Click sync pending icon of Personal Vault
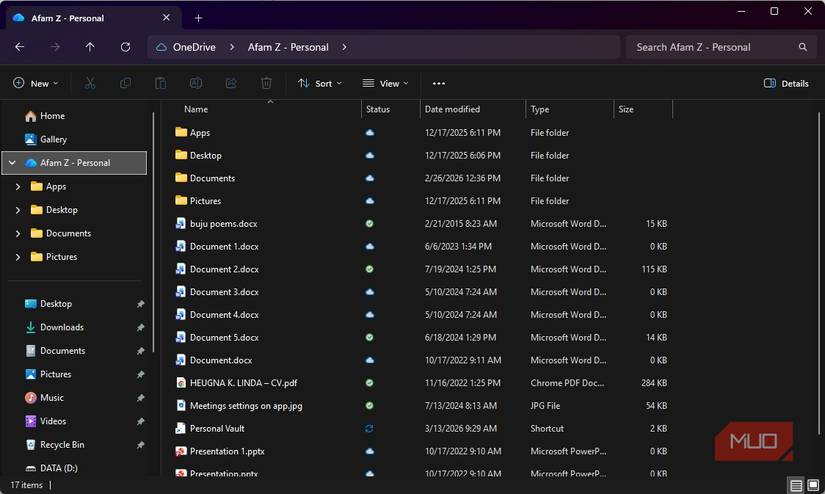This screenshot has width=825, height=494. click(x=369, y=429)
